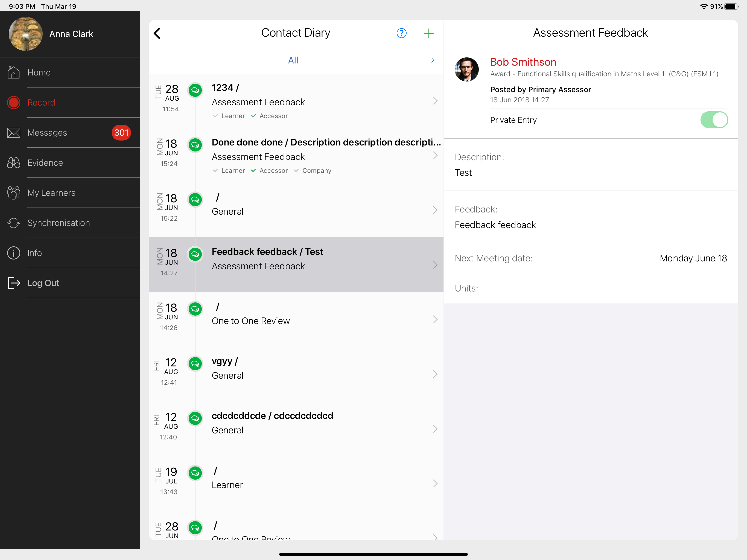
Task: Tap the back arrow in Contact Diary
Action: point(157,33)
